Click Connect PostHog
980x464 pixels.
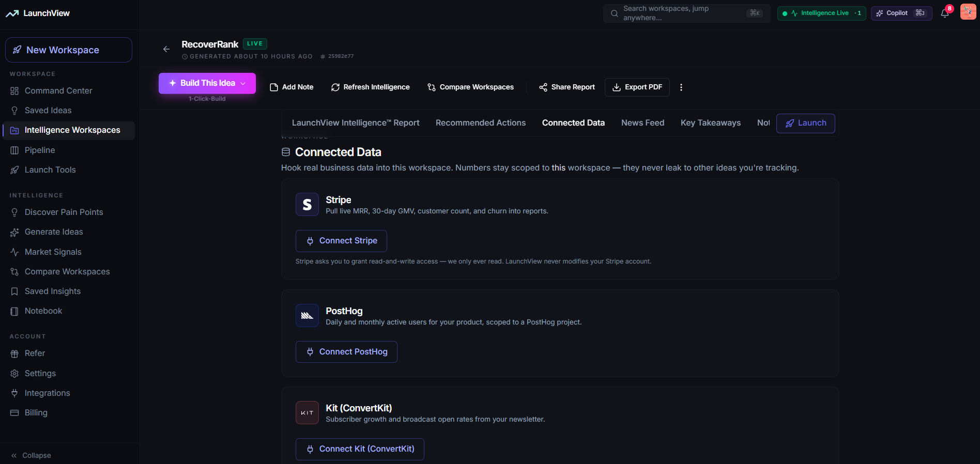pyautogui.click(x=346, y=352)
